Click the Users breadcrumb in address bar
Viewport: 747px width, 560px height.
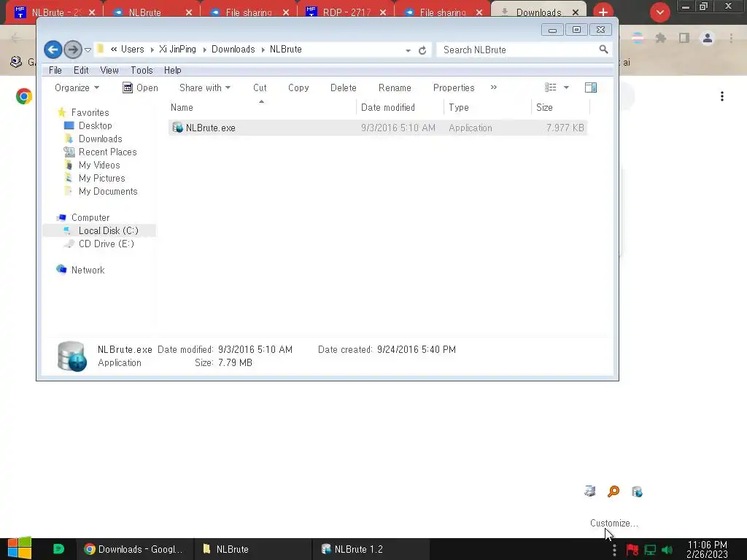(132, 50)
